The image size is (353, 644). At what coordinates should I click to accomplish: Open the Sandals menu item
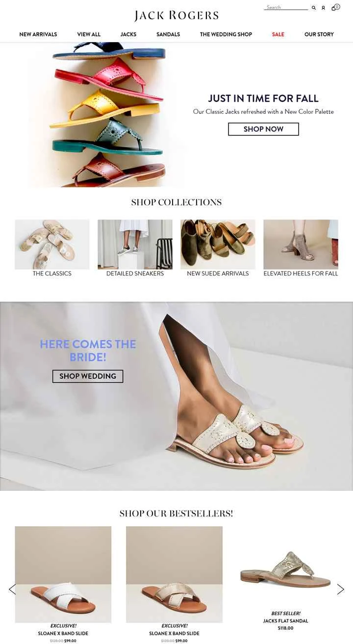168,34
